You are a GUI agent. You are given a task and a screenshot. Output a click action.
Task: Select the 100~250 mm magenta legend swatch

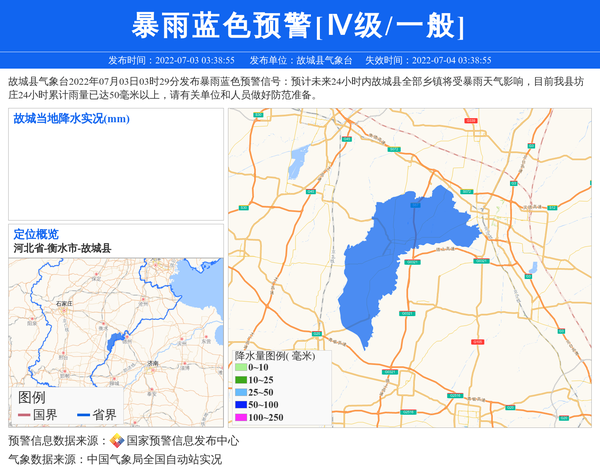pyautogui.click(x=240, y=417)
